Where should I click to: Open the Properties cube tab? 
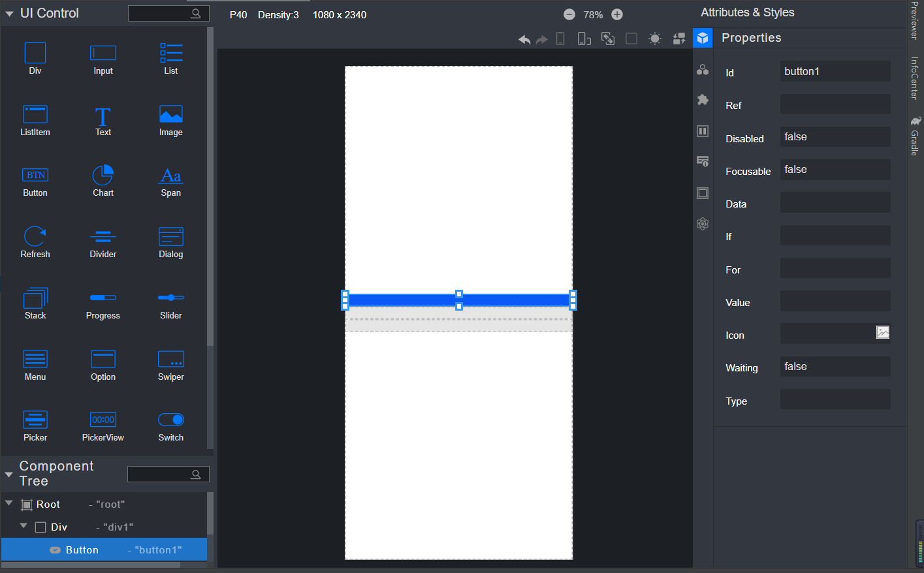point(703,38)
